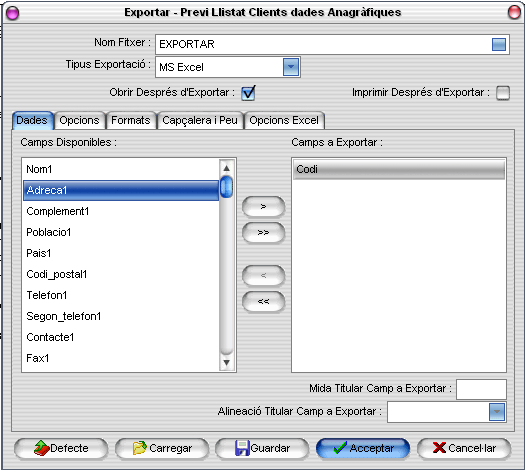Click the Mida Titular Camp a Exportar field
525x470 pixels.
click(x=481, y=389)
